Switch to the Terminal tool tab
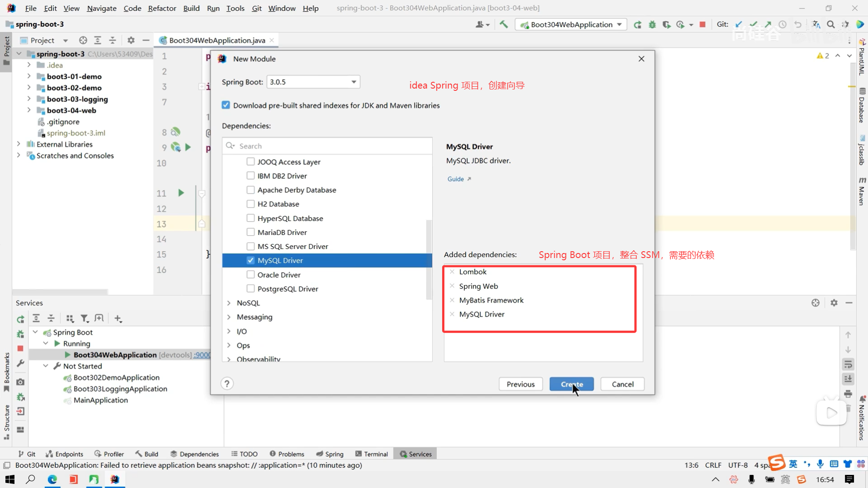Viewport: 868px width, 488px height. pyautogui.click(x=371, y=454)
